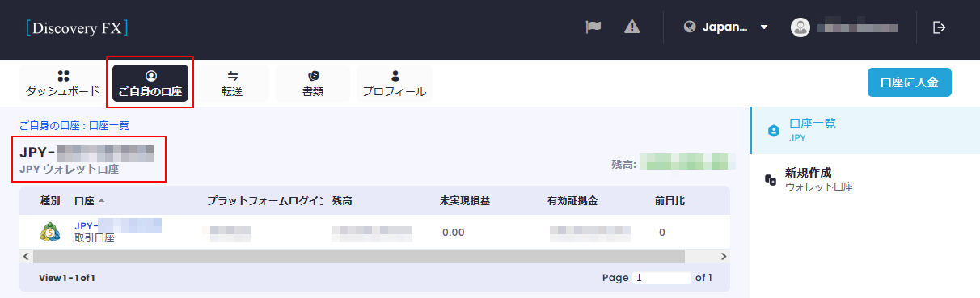980x298 pixels.
Task: Open the プロフィール tab
Action: tap(395, 84)
